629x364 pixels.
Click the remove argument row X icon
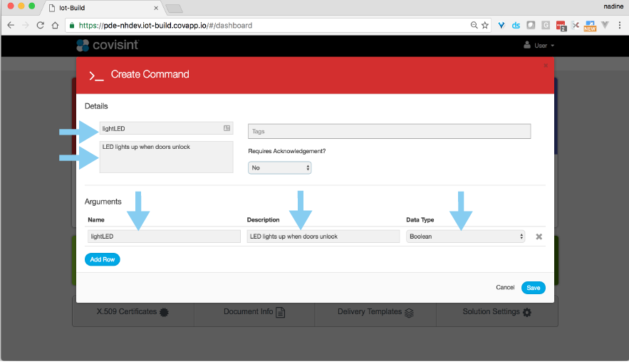tap(539, 236)
